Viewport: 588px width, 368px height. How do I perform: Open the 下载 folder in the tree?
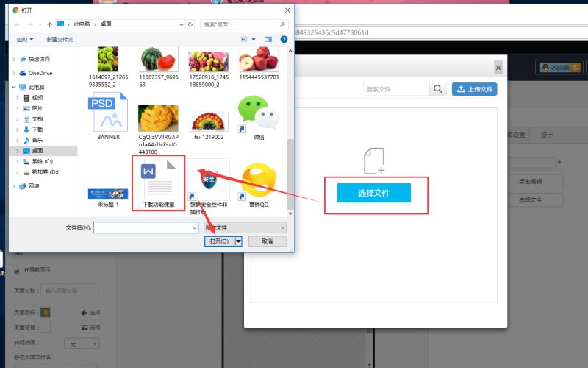(37, 130)
